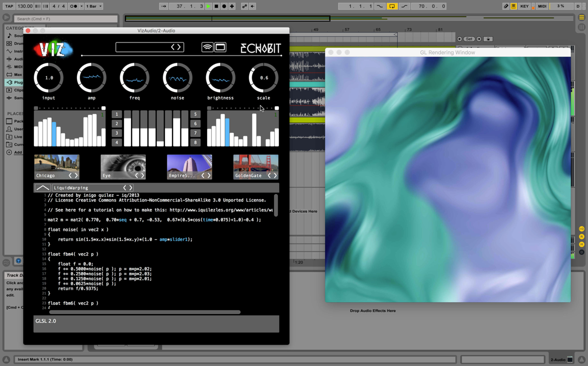Arm the Arrangement Record circle button
Screen dimensions: 588x366
224,6
